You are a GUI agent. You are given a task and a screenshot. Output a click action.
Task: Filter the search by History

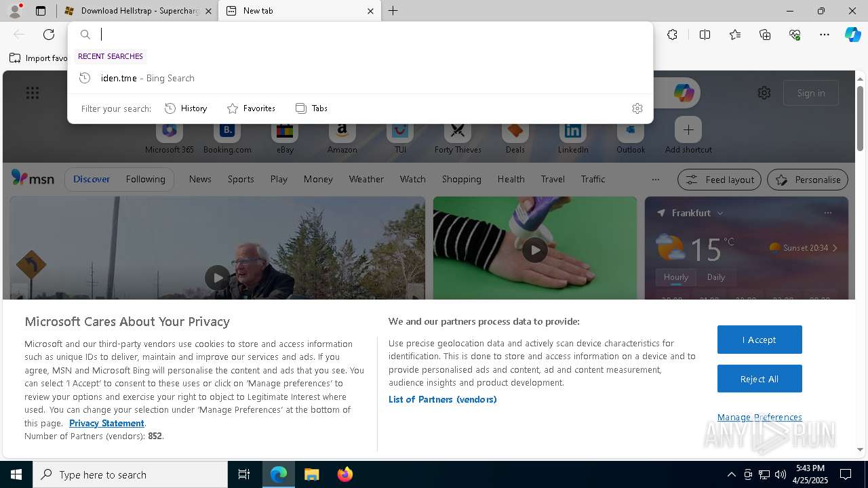point(186,108)
